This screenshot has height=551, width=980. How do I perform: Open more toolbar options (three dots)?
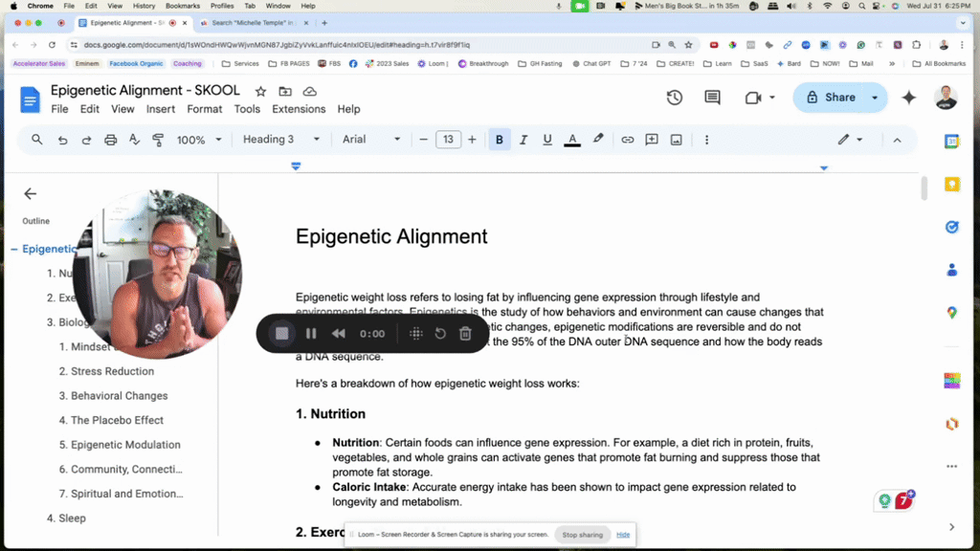coord(707,140)
